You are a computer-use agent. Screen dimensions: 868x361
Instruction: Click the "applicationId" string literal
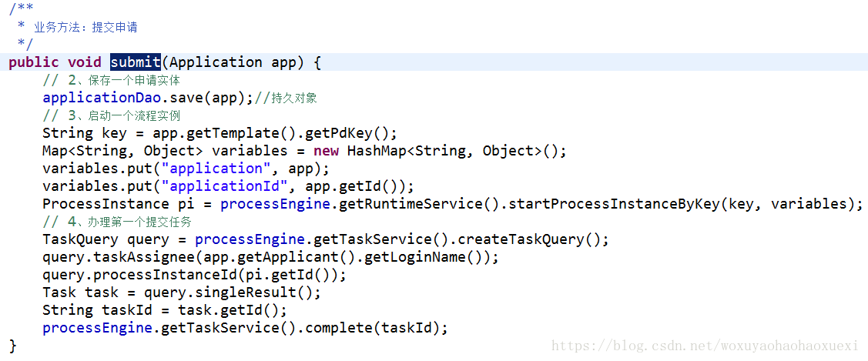pos(228,186)
